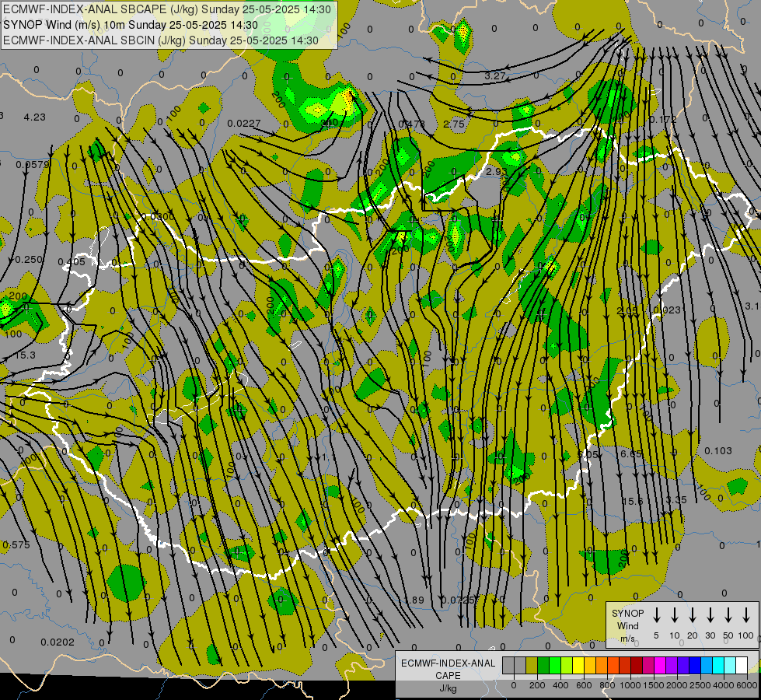Select the purple CAPE scale swatch
Image resolution: width=761 pixels, height=700 pixels.
tap(672, 666)
